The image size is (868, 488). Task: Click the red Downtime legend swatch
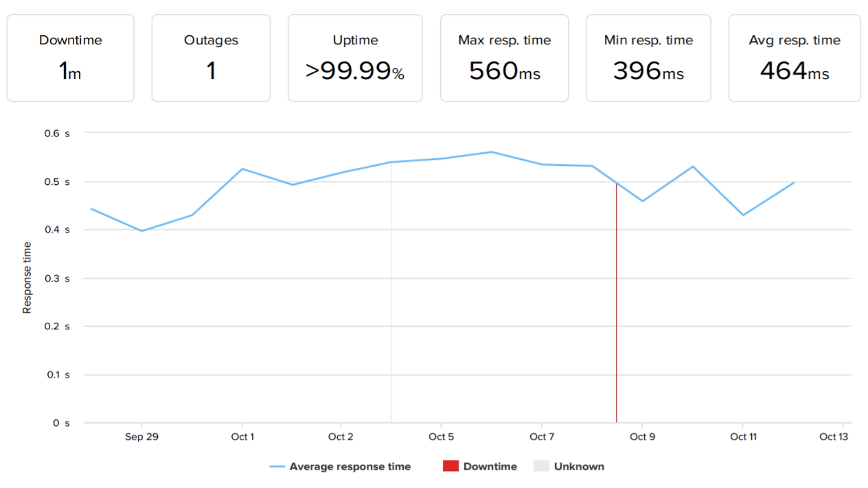click(x=451, y=466)
